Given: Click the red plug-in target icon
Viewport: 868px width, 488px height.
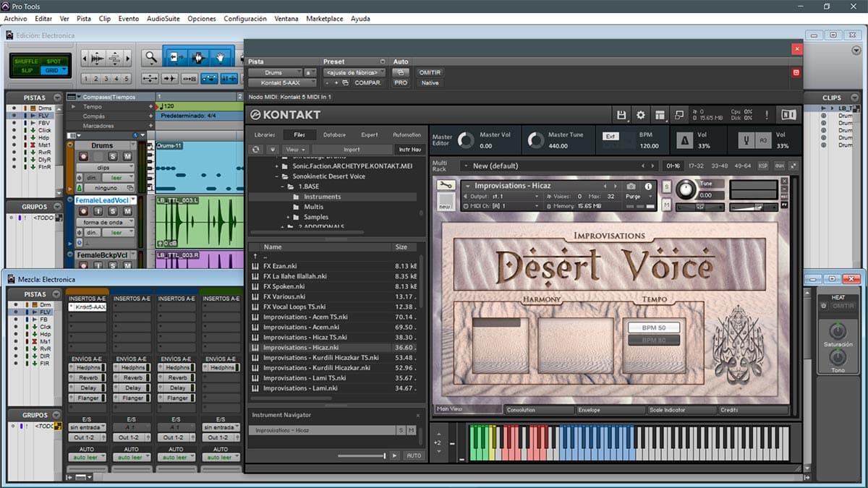Looking at the screenshot, I should tap(796, 72).
